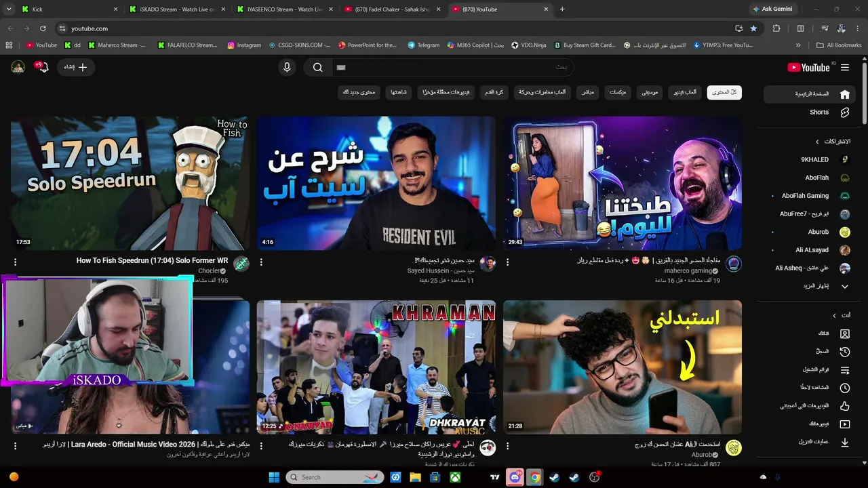868x488 pixels.
Task: Expand the Subscriptions section header arrow
Action: 817,142
